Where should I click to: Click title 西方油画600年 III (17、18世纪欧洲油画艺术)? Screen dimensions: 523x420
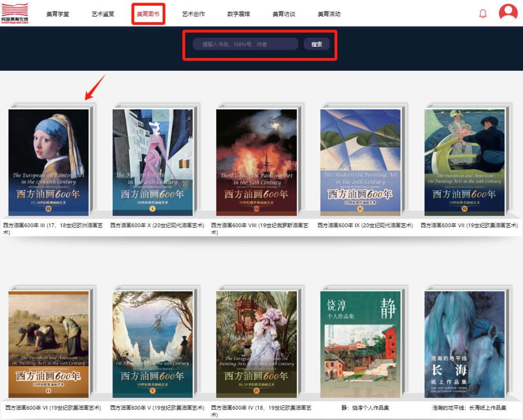(53, 229)
